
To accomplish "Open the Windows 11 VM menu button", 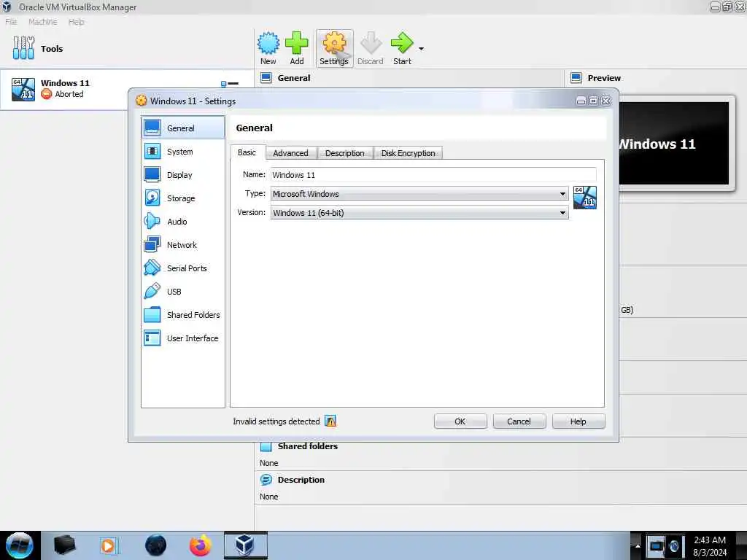I will [230, 84].
